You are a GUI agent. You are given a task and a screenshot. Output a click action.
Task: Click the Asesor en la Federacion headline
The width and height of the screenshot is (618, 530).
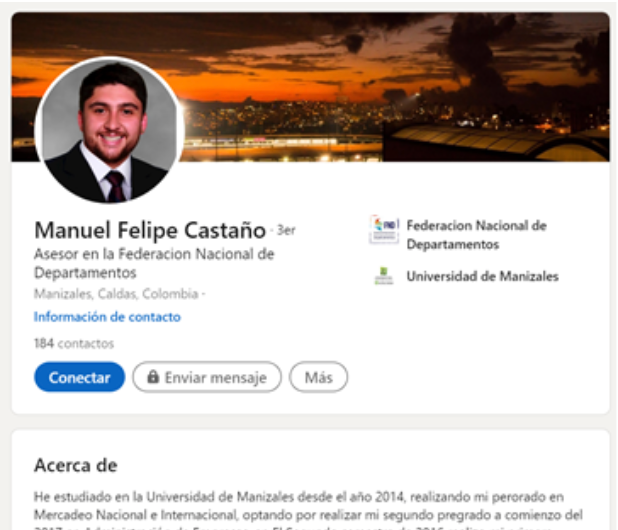coord(154,263)
